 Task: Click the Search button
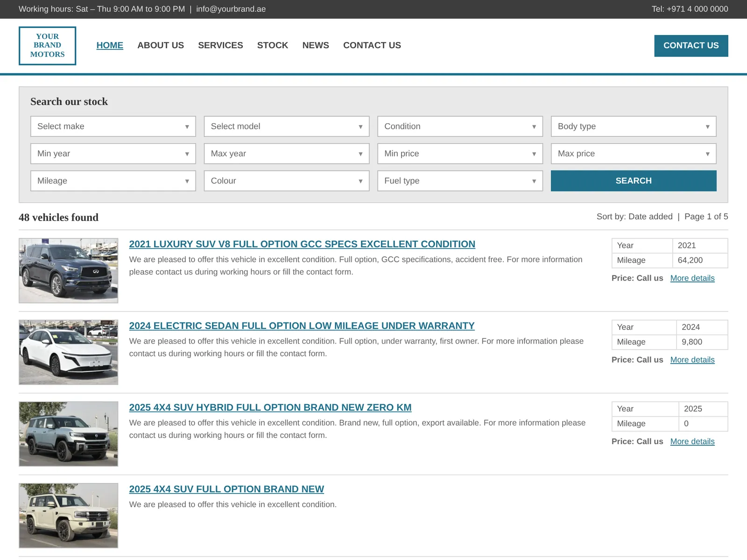pyautogui.click(x=634, y=181)
